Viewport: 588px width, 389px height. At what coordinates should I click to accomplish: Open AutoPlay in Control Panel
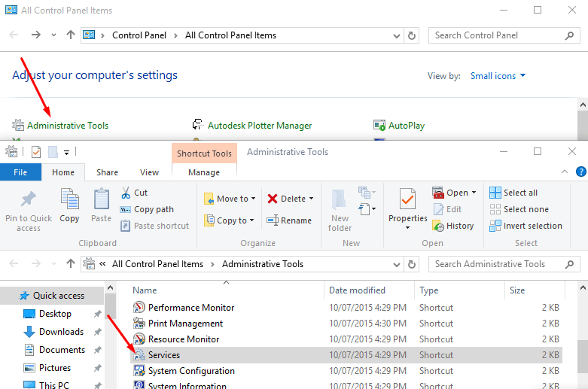coord(406,126)
